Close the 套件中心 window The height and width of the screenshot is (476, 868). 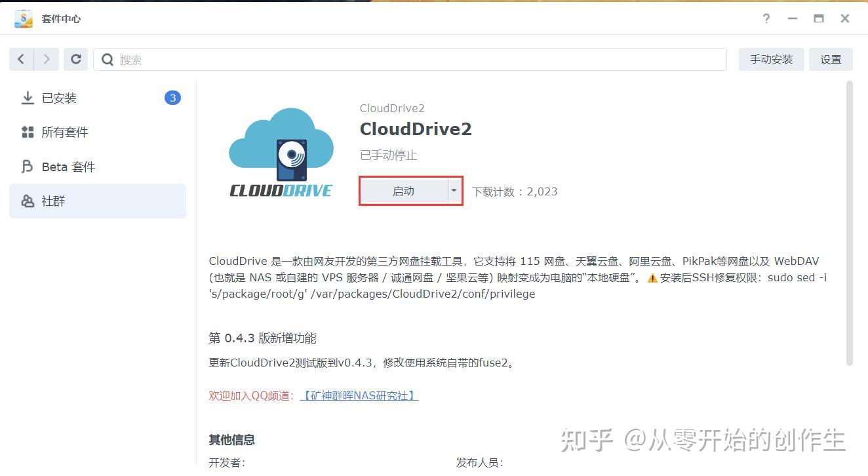845,18
